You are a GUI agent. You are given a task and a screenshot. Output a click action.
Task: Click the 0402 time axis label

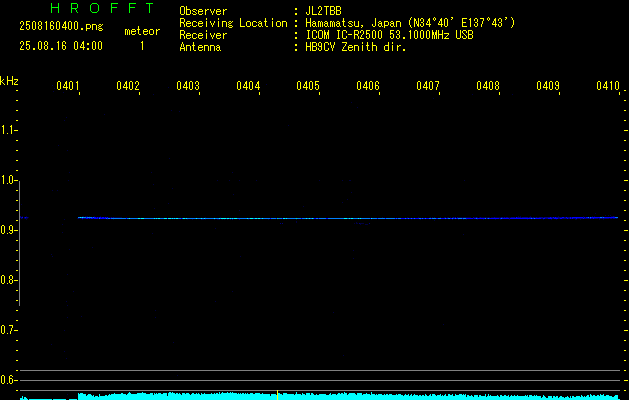coord(128,86)
